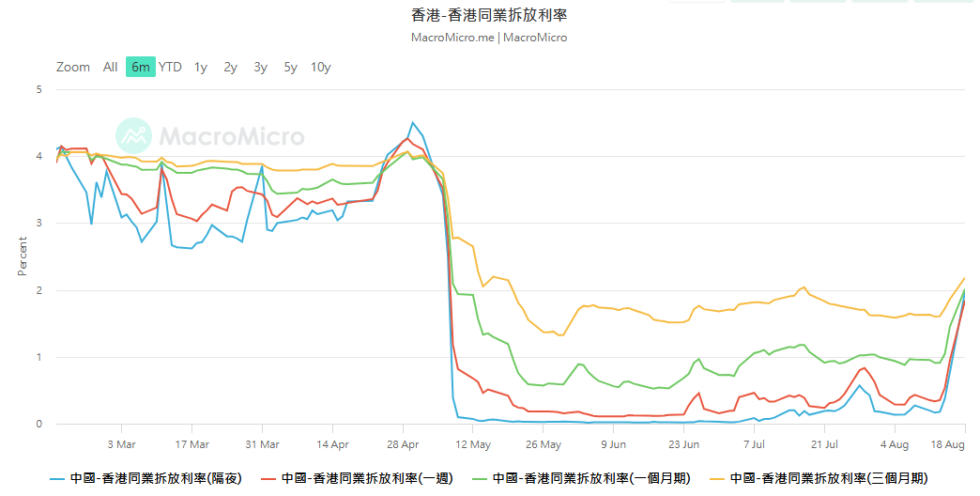The height and width of the screenshot is (496, 980).
Task: Click the 18 Aug date axis label
Action: (947, 444)
